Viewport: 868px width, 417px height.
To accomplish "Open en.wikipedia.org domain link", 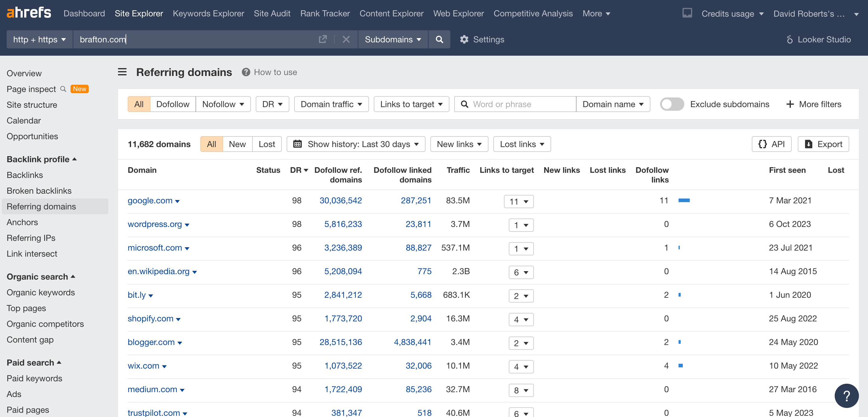I will (158, 271).
